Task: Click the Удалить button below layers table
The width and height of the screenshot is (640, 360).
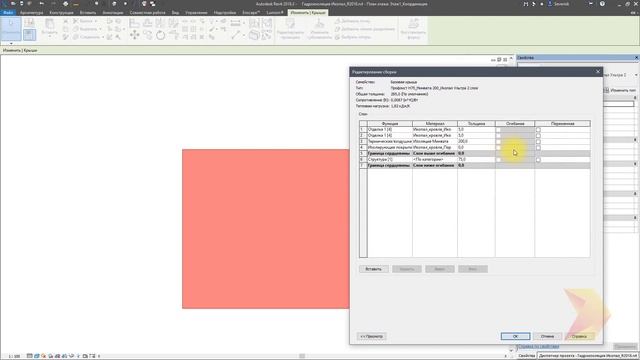Action: [x=407, y=269]
